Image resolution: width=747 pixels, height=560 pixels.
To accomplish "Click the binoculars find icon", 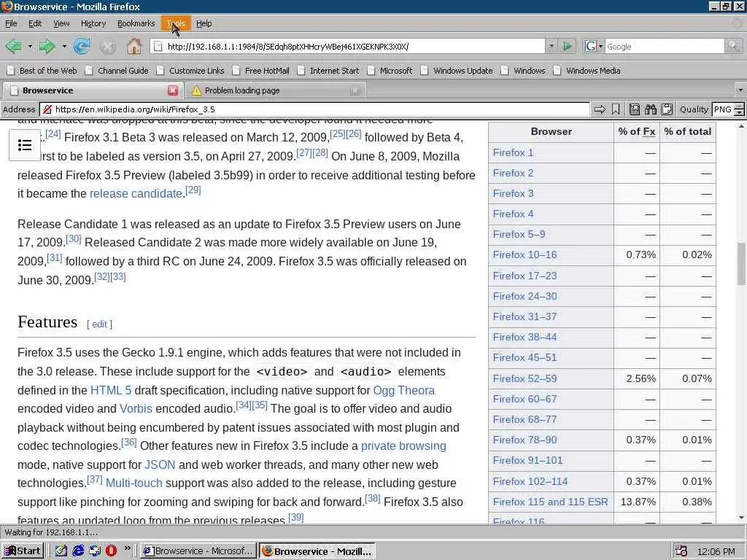I will pos(650,109).
